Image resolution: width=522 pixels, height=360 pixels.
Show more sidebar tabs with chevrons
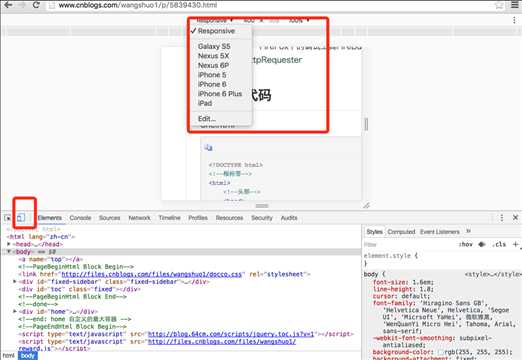[x=468, y=231]
